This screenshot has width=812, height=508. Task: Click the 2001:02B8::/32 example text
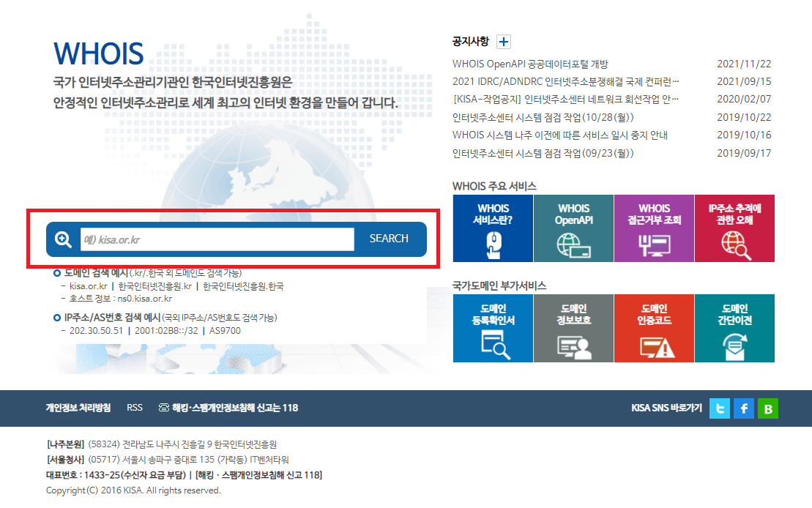pos(166,331)
